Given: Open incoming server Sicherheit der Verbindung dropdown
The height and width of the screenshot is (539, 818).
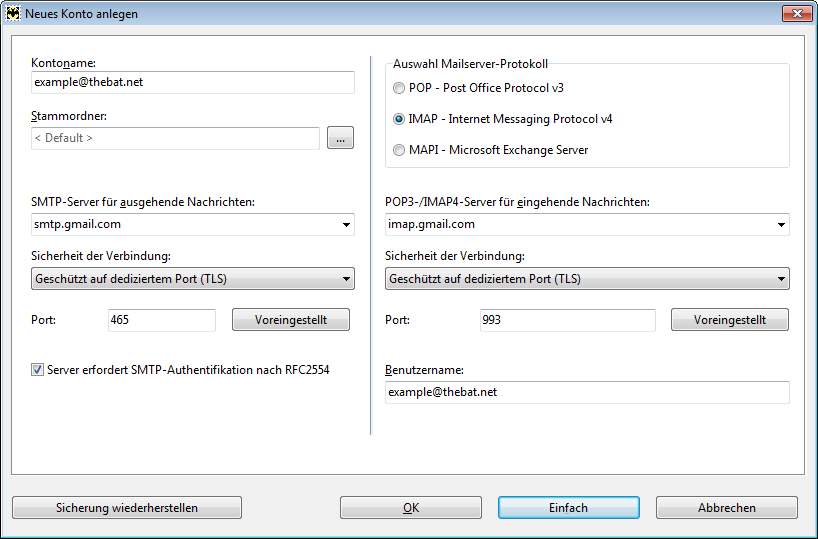Looking at the screenshot, I should 780,279.
